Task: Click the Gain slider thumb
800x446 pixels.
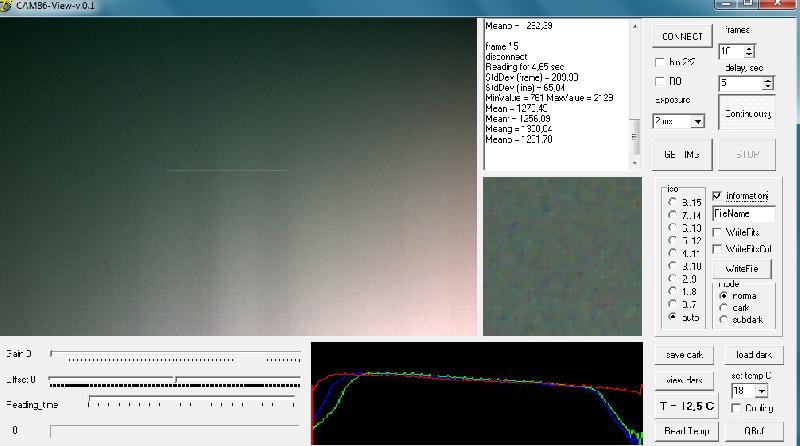Action: (51, 353)
